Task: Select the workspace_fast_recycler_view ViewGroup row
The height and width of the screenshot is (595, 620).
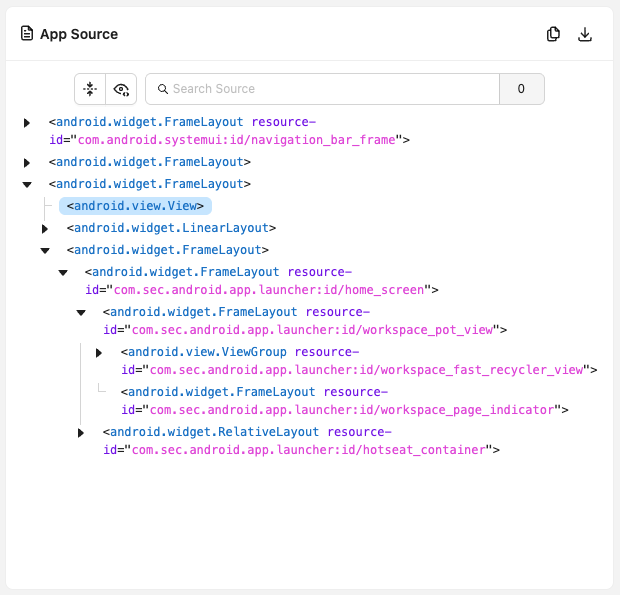Action: 359,361
